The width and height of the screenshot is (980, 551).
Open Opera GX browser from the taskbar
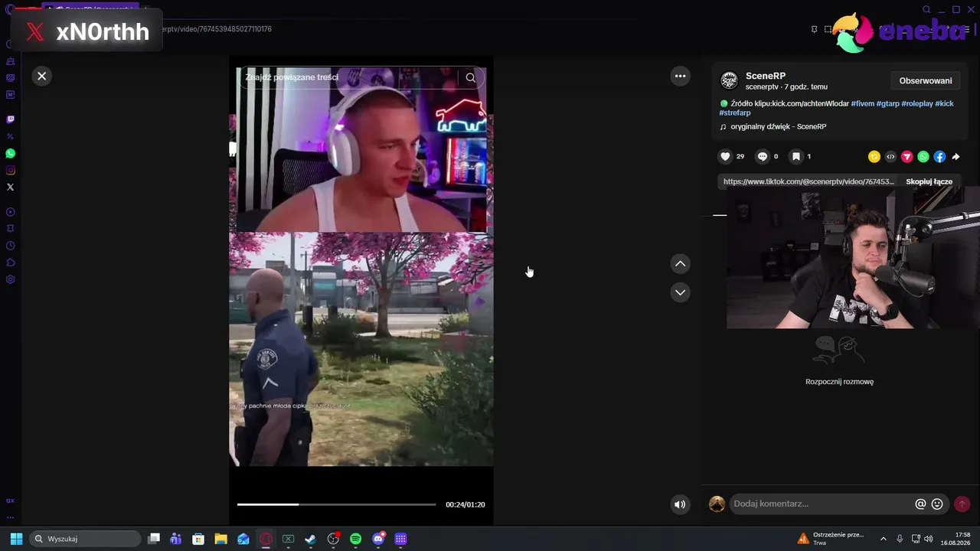pyautogui.click(x=266, y=539)
